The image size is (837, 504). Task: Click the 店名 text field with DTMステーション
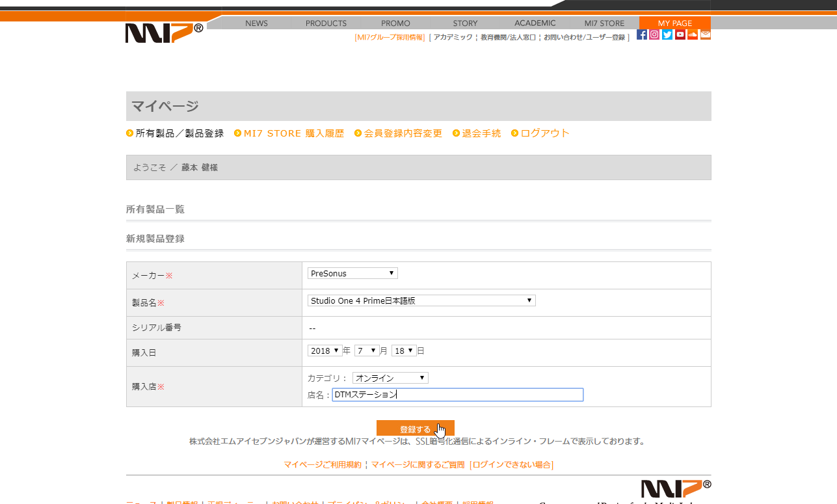(x=458, y=395)
